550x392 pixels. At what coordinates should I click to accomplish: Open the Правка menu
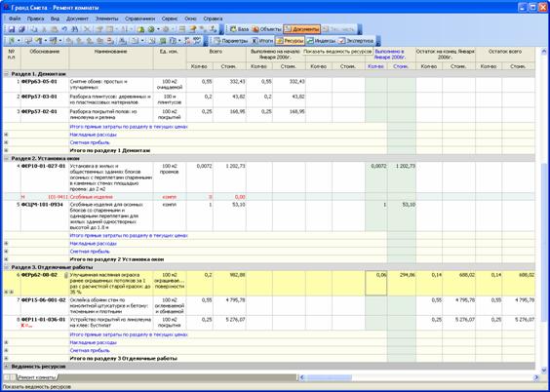(x=35, y=19)
